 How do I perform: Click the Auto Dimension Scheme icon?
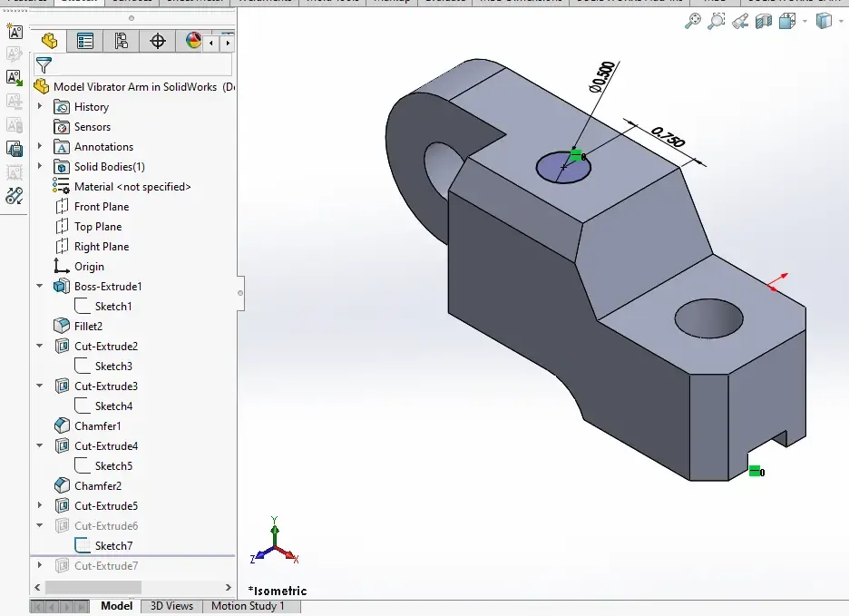(x=15, y=31)
